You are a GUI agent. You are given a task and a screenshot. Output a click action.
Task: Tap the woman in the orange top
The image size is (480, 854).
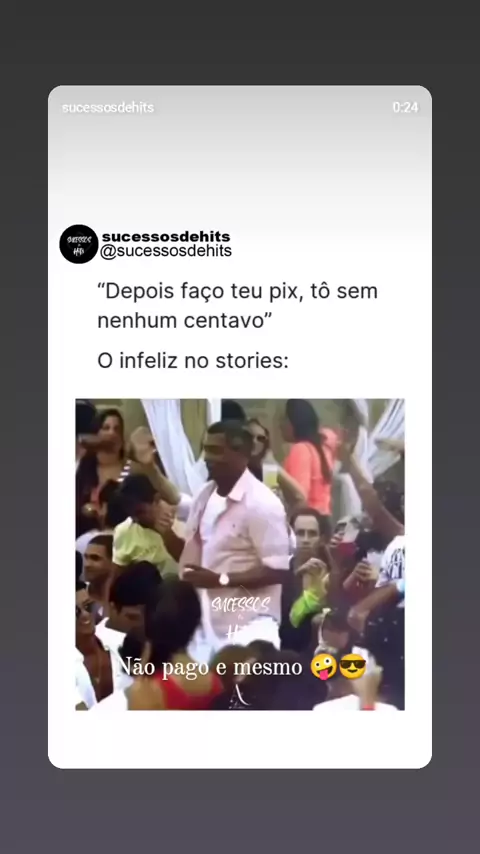click(x=307, y=460)
